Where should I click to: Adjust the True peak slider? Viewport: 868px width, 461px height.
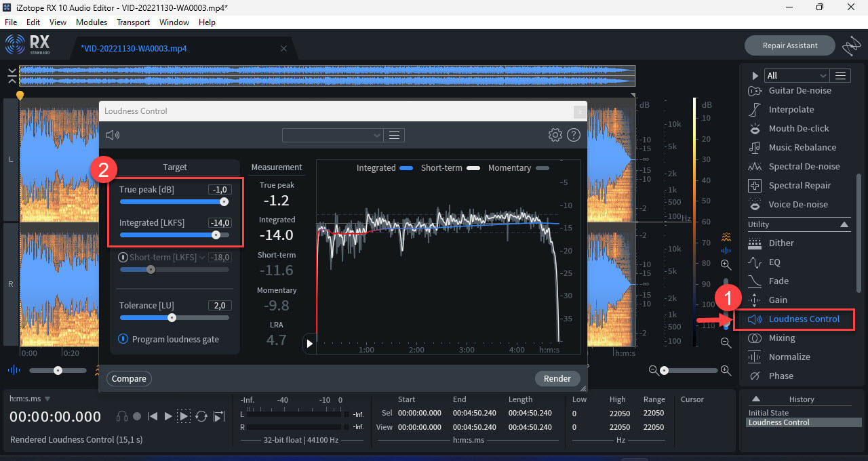(174, 201)
